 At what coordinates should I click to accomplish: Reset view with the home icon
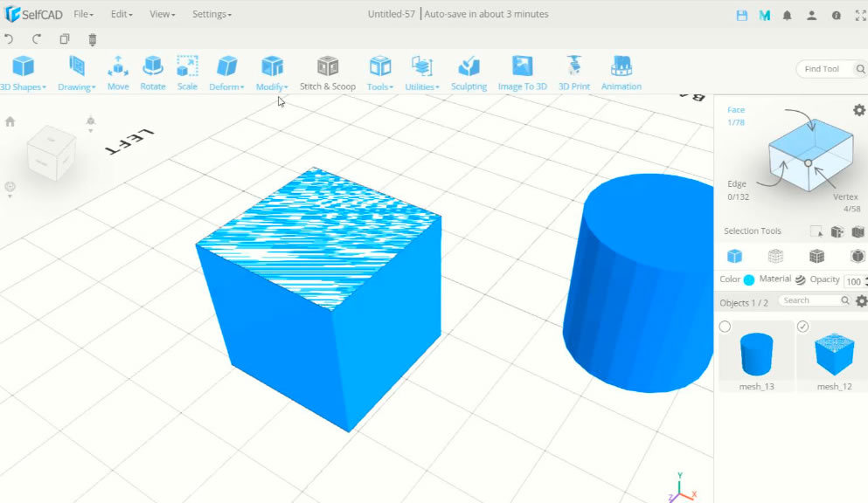tap(10, 121)
